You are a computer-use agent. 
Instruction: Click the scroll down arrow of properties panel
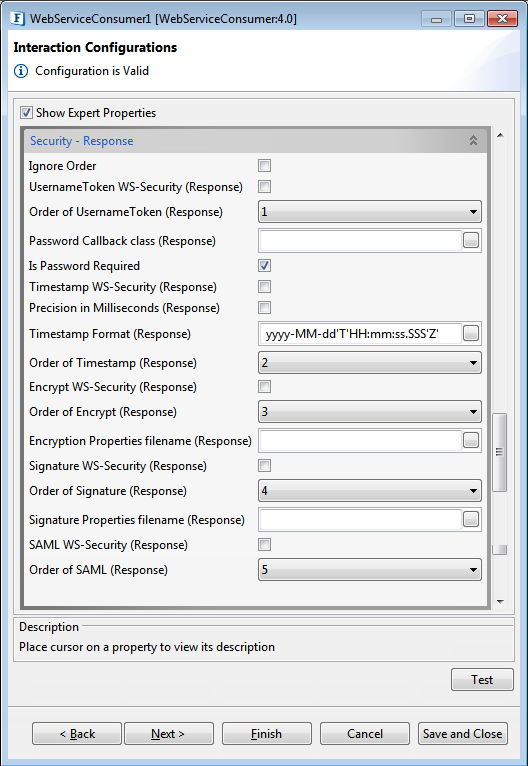(x=500, y=601)
